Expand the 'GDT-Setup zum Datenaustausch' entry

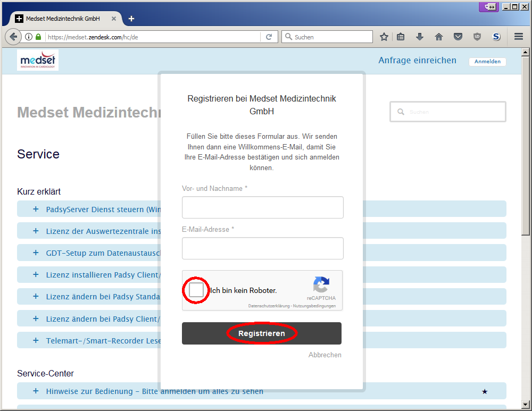pyautogui.click(x=36, y=253)
